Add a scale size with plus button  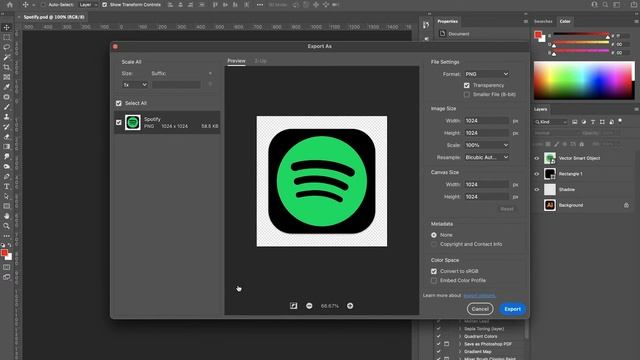(210, 73)
